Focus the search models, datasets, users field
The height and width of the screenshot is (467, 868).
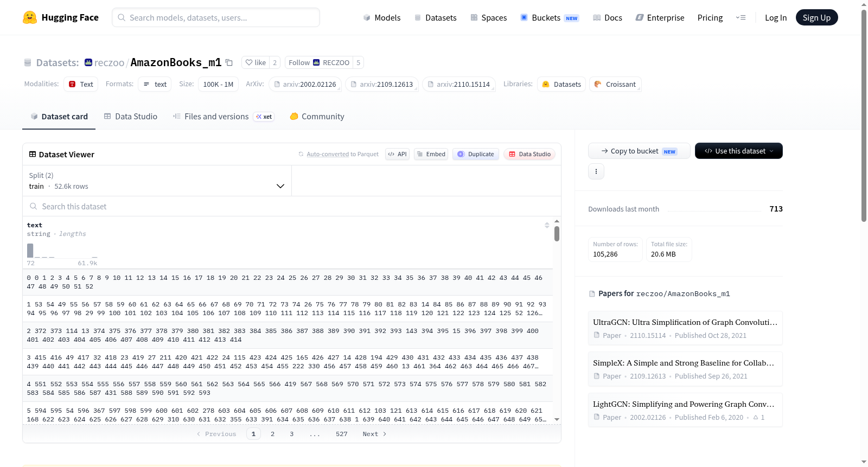(216, 17)
